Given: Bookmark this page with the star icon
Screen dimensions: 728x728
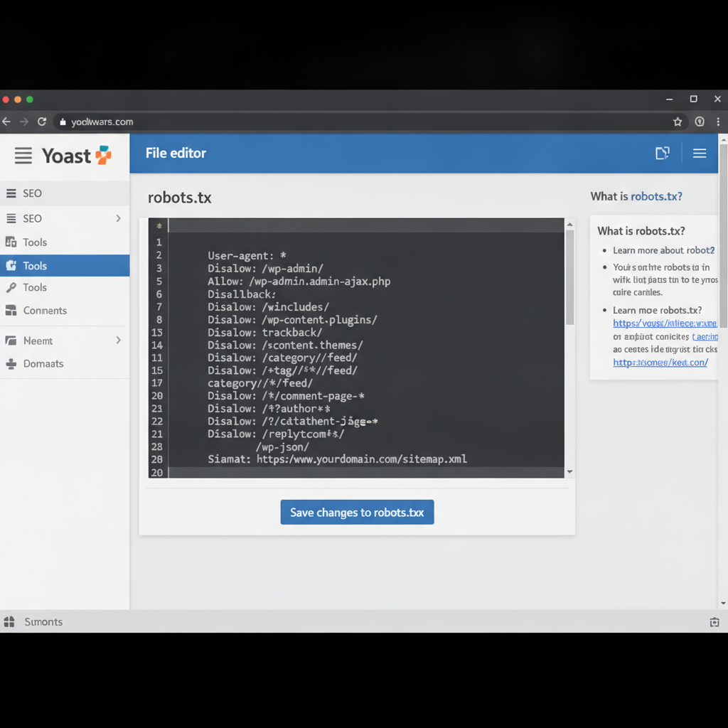Looking at the screenshot, I should coord(678,122).
